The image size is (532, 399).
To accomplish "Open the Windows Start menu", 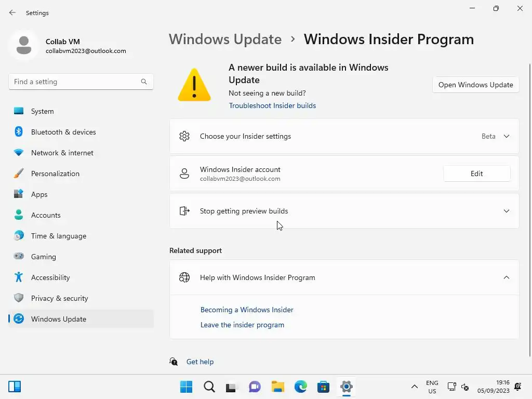I will (186, 387).
